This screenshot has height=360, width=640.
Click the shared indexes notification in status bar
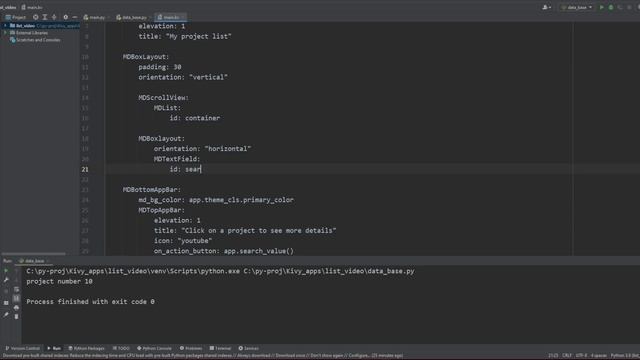[202, 356]
